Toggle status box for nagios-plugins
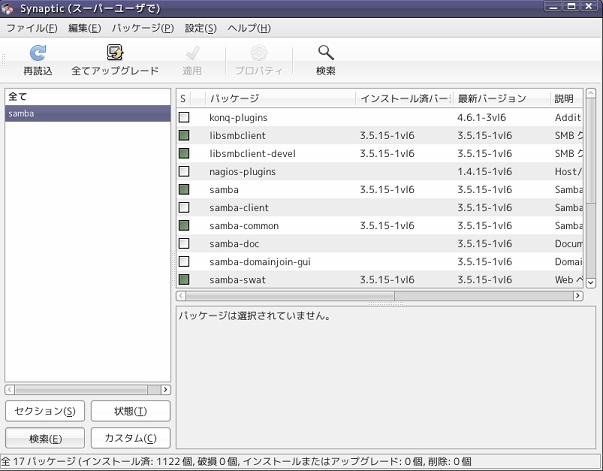 [x=184, y=171]
